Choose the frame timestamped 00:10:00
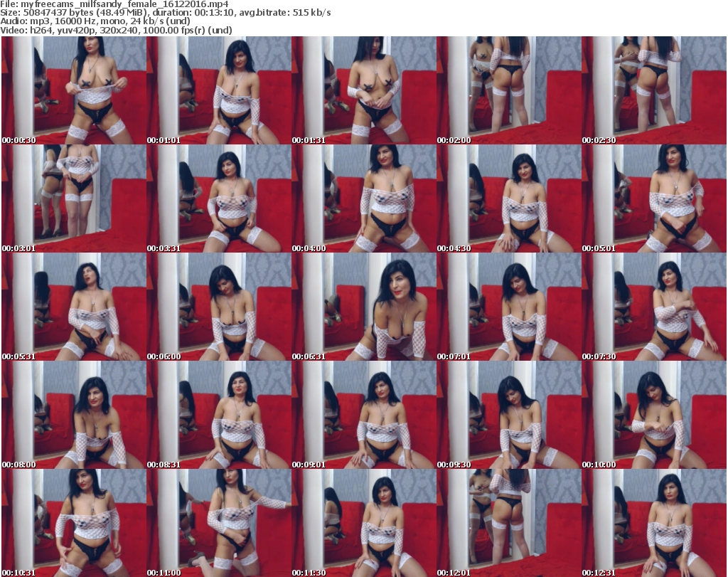This screenshot has width=728, height=577. (x=654, y=415)
